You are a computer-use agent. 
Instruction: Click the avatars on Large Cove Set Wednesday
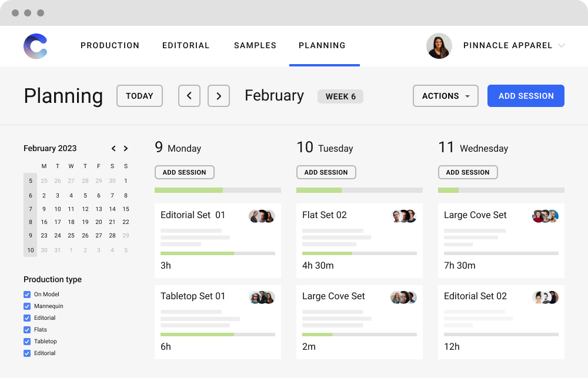545,216
